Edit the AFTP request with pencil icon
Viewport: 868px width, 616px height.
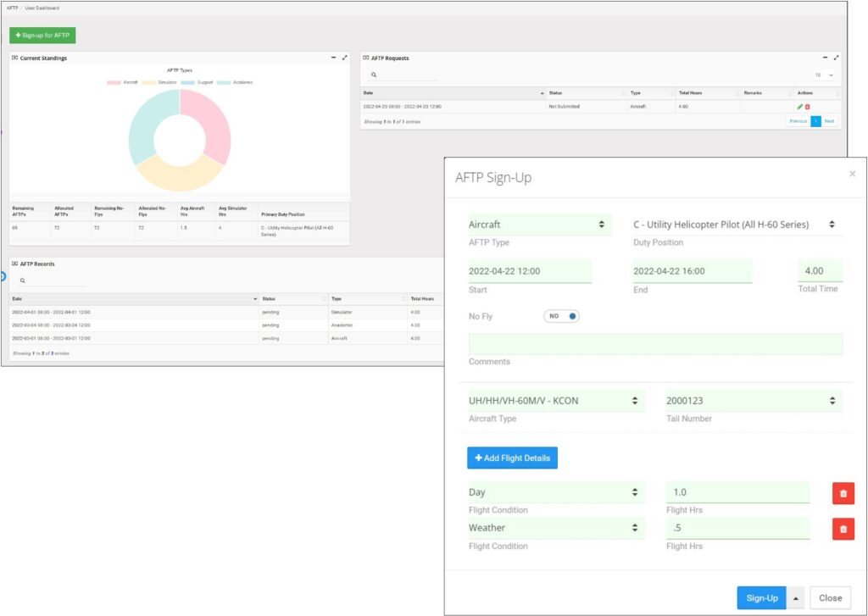coord(799,107)
